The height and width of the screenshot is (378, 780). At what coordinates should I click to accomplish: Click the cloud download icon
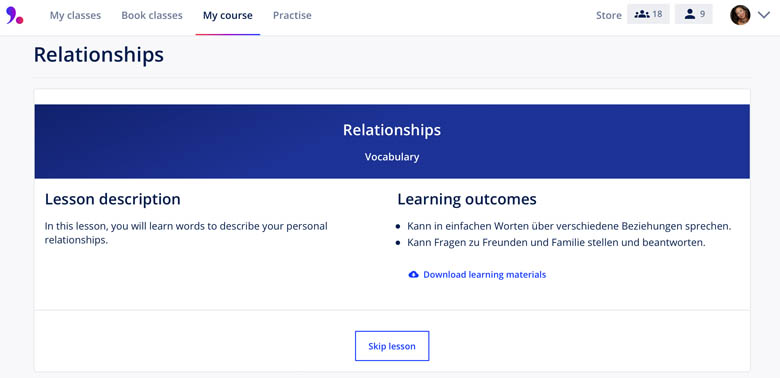click(413, 275)
